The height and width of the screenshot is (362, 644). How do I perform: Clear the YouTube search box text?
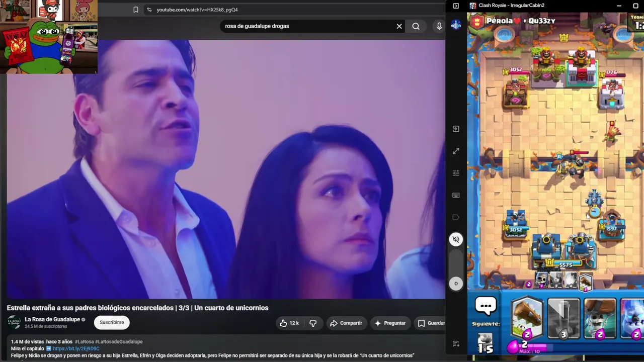[x=399, y=26]
